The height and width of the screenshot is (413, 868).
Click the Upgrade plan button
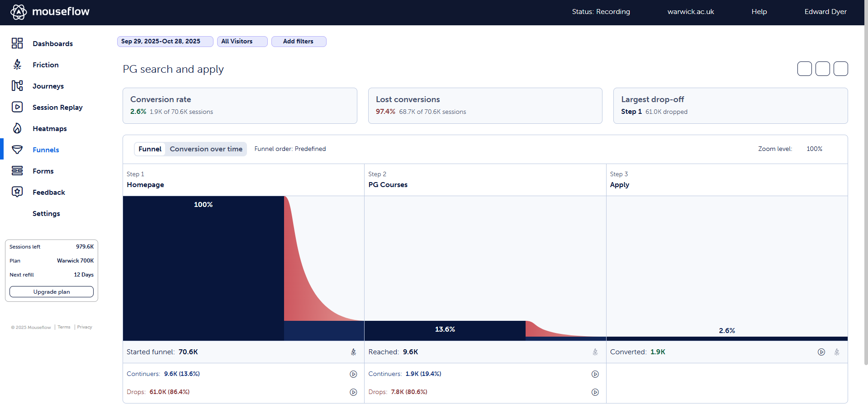click(x=52, y=292)
